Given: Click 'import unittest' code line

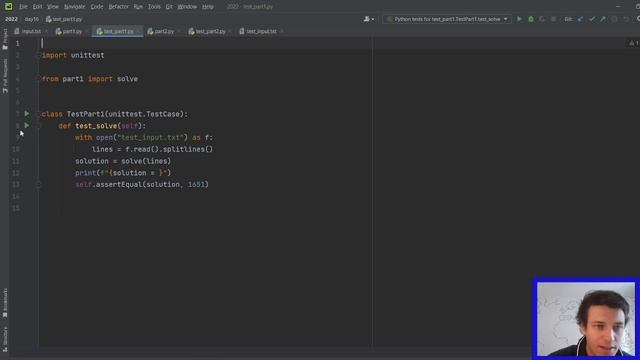Looking at the screenshot, I should pyautogui.click(x=73, y=55).
